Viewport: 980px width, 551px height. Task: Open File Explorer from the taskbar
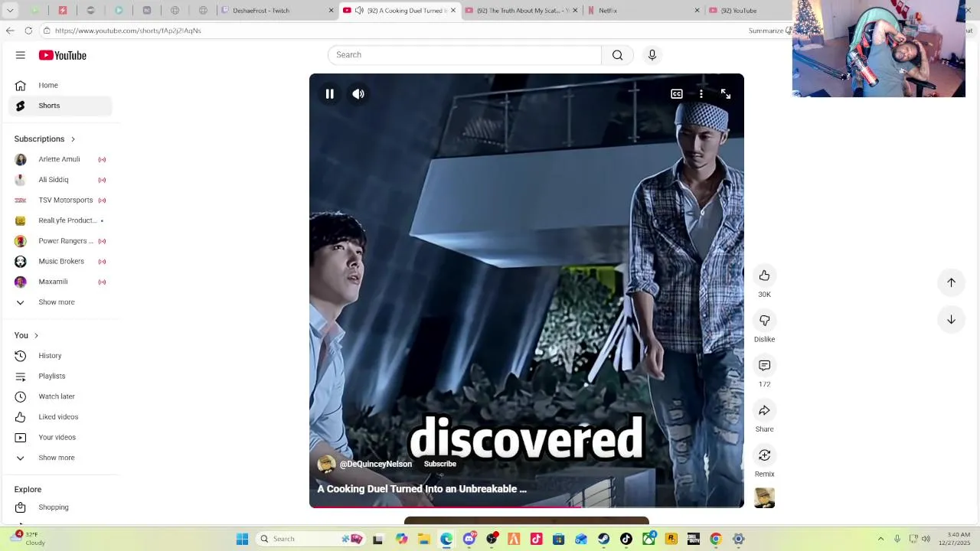tap(424, 539)
